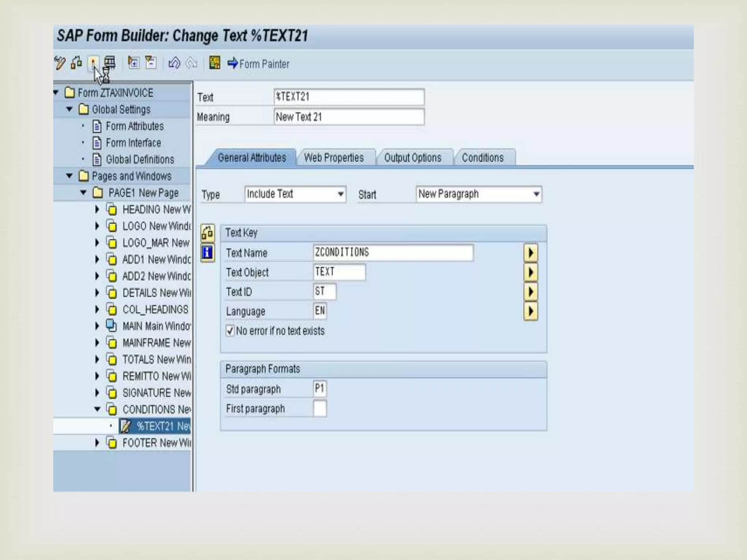
Task: Click the Activate form toolbar icon
Action: [x=93, y=63]
